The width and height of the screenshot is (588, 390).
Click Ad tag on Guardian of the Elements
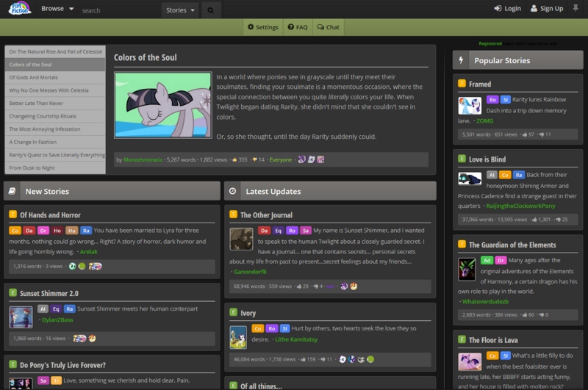(x=487, y=261)
